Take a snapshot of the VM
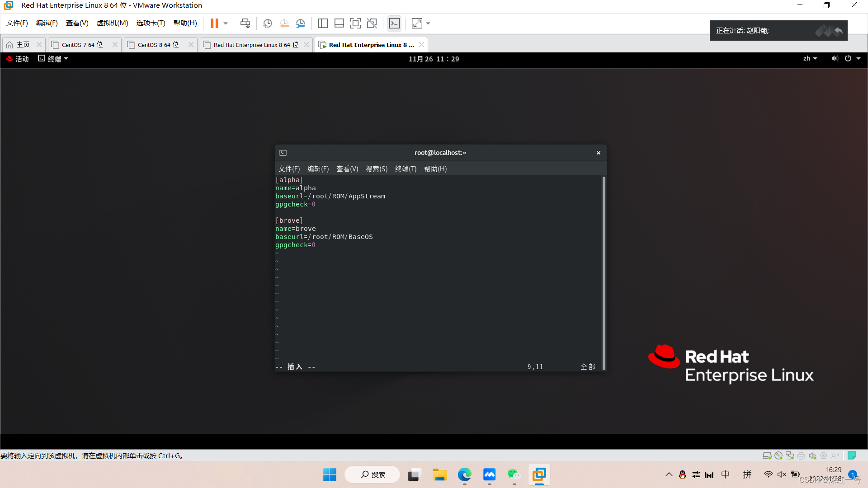This screenshot has width=868, height=488. pos(267,23)
